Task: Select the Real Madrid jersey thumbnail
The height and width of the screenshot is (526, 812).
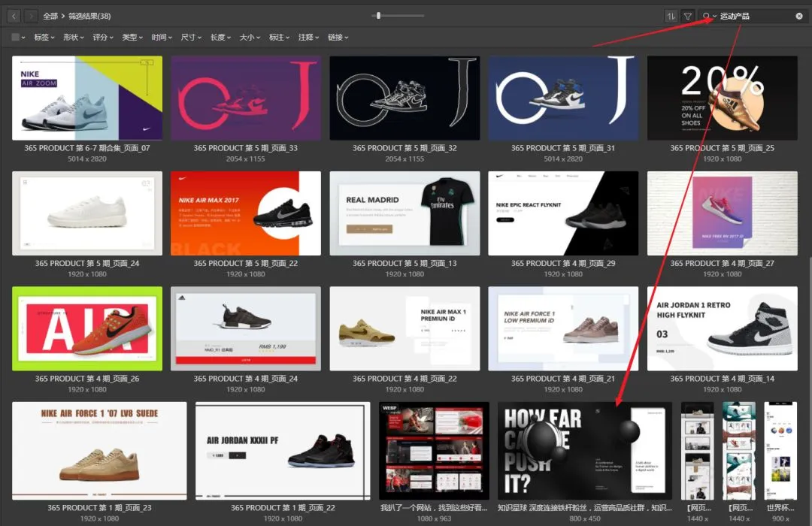Action: (404, 213)
